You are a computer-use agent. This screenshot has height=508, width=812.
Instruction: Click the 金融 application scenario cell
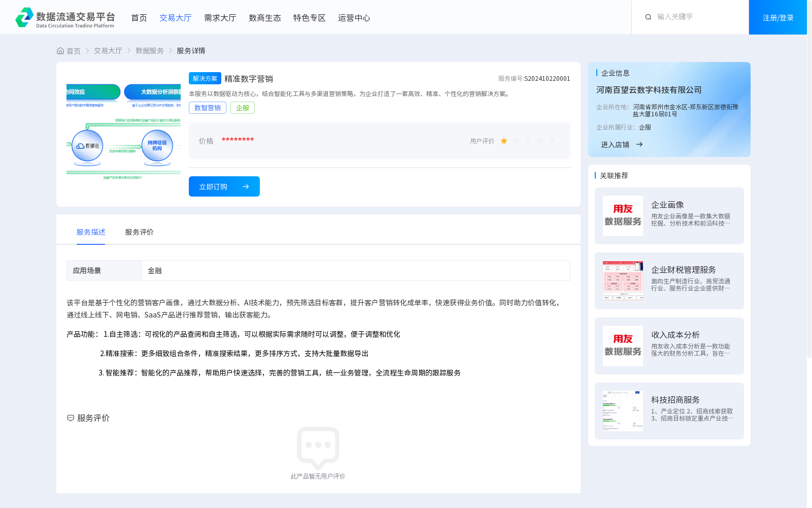pos(356,271)
